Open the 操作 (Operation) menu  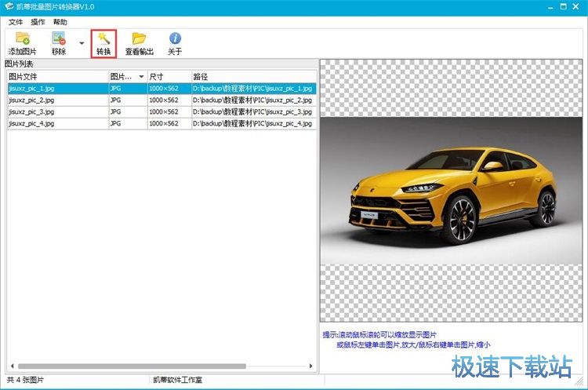[x=37, y=22]
